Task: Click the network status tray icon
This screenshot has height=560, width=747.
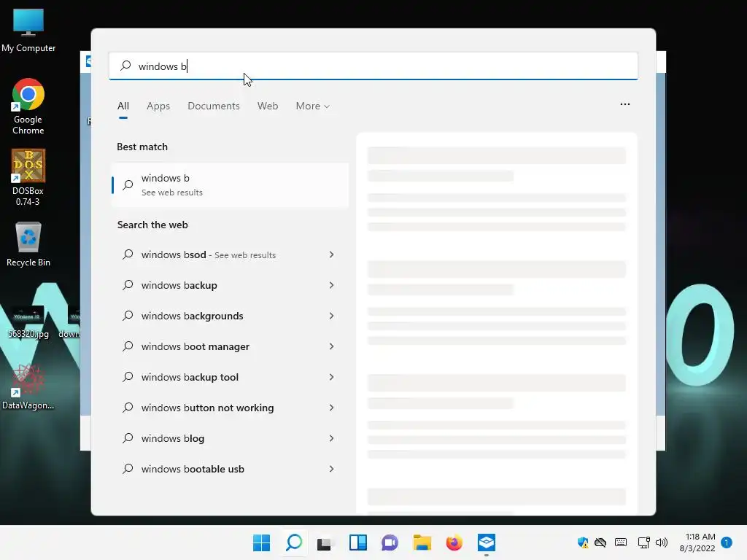Action: tap(643, 542)
